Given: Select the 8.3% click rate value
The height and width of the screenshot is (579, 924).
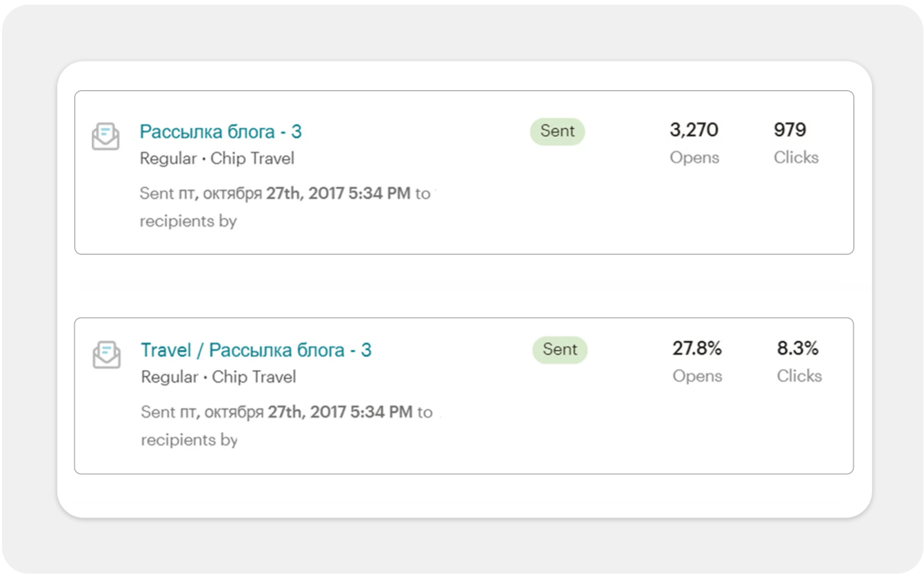Looking at the screenshot, I should pos(798,349).
